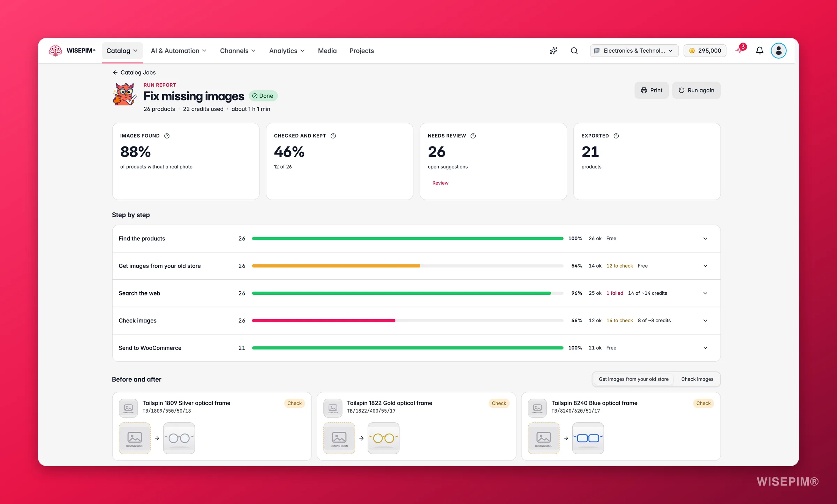Open the user profile avatar

[x=778, y=51]
